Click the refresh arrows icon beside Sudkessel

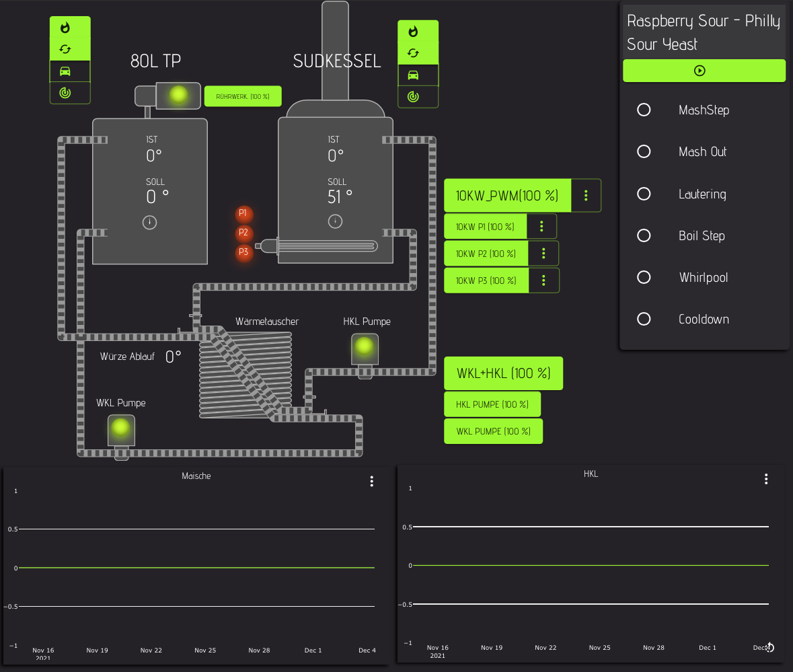413,52
